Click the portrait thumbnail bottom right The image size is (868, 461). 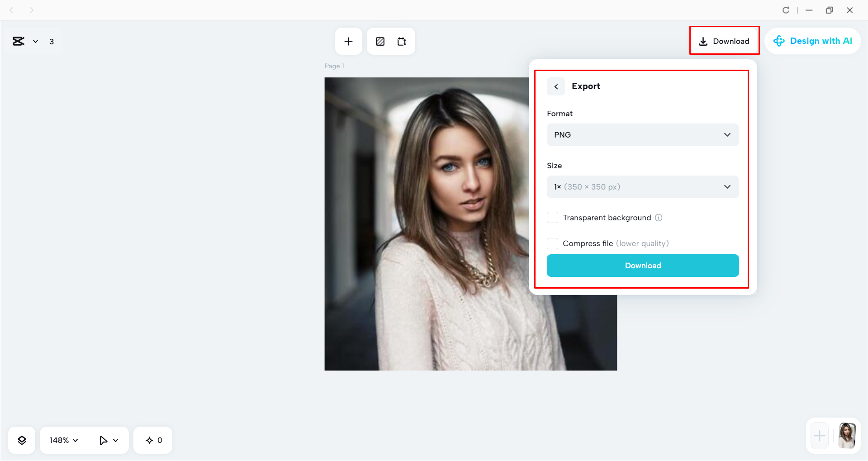pos(847,436)
